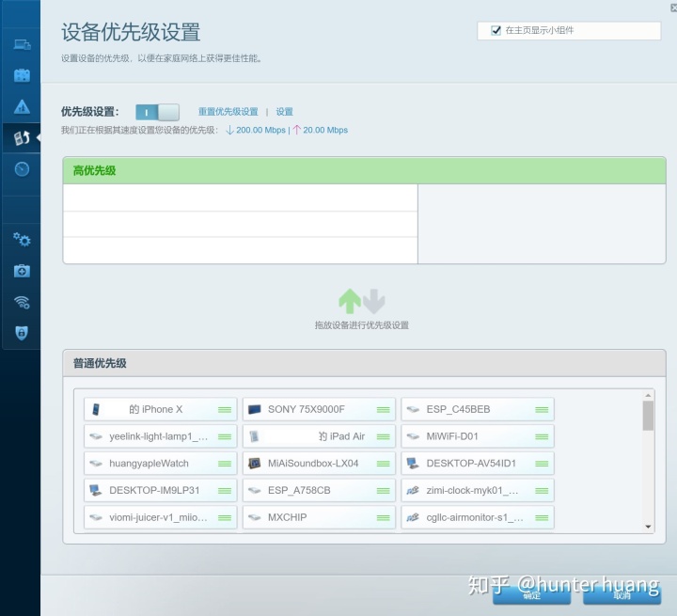The width and height of the screenshot is (677, 616).
Task: Select the DESKTOP-AV54ID1 device name
Action: [x=471, y=463]
